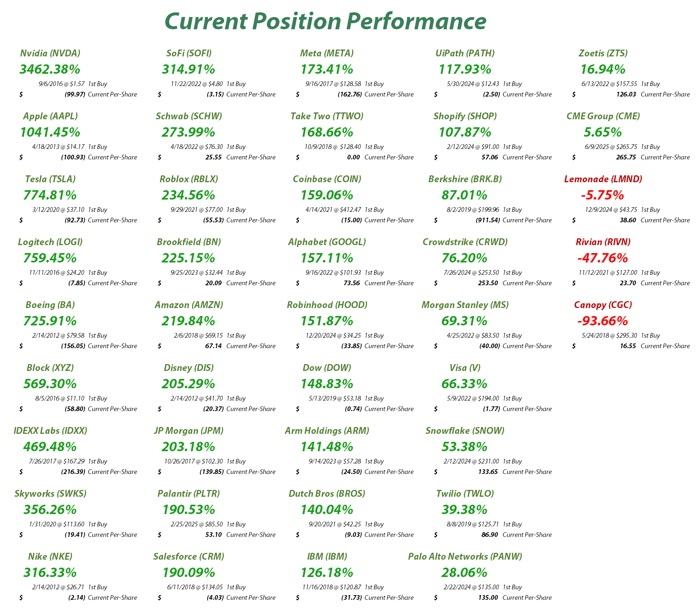Click Berkshire's 87.01% return figure
The width and height of the screenshot is (700, 611).
(465, 195)
